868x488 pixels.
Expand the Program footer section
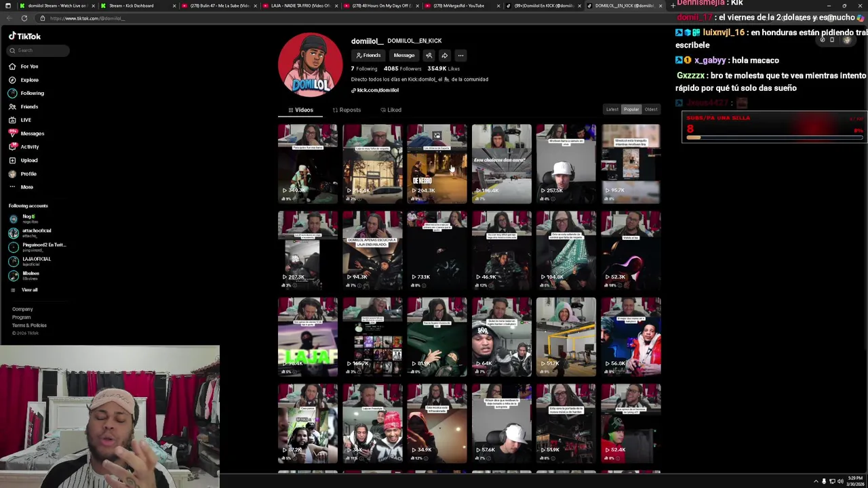(x=21, y=317)
